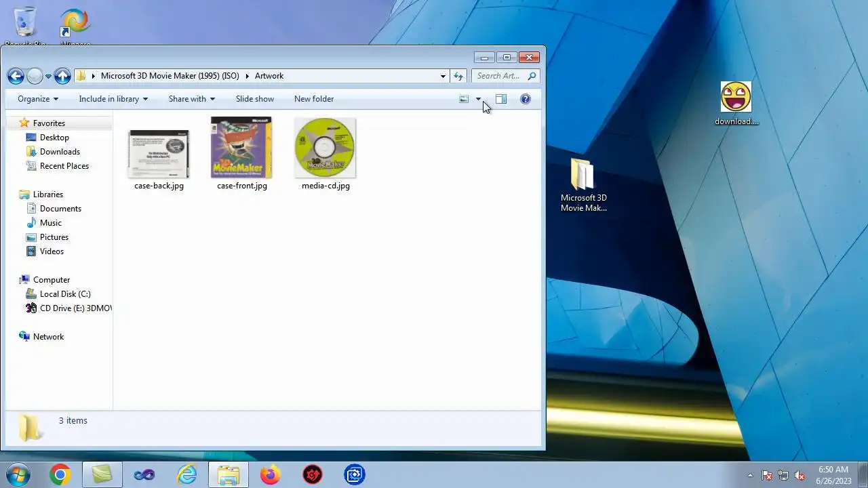The width and height of the screenshot is (868, 488).
Task: Select Favorites in navigation pane
Action: [x=49, y=123]
